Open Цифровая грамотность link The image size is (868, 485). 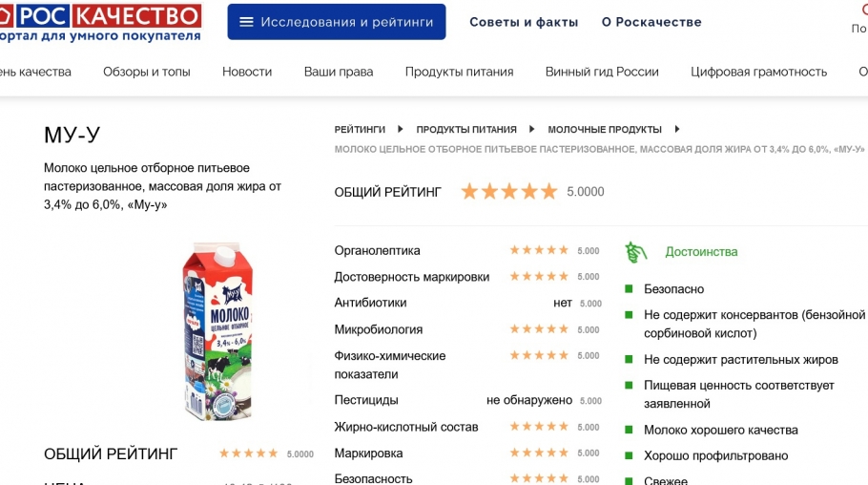pyautogui.click(x=758, y=72)
